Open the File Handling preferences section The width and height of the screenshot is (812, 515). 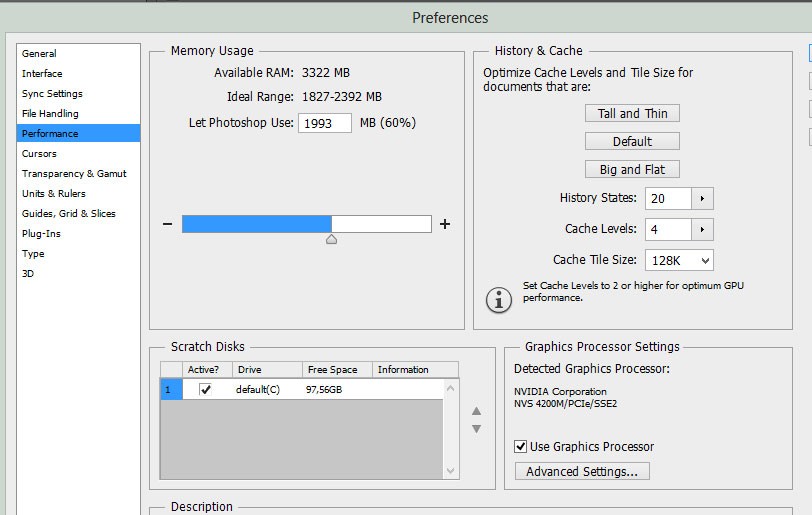coord(50,113)
